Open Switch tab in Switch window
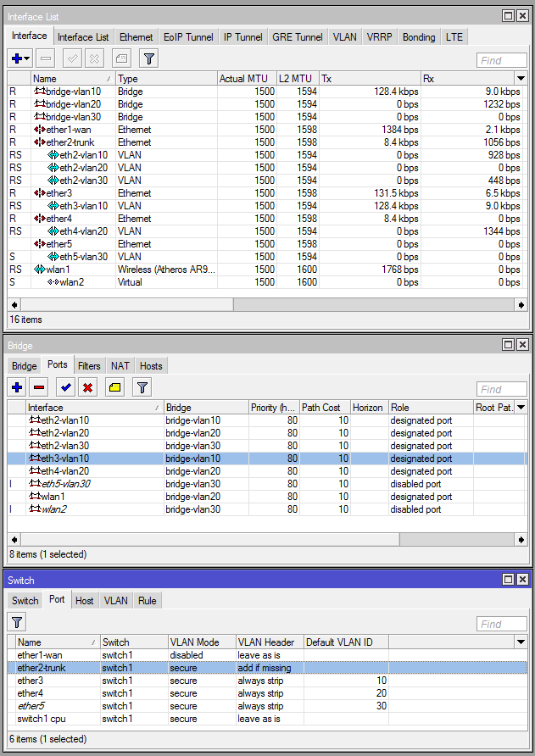Screen dimensions: 535x756 [x=25, y=601]
